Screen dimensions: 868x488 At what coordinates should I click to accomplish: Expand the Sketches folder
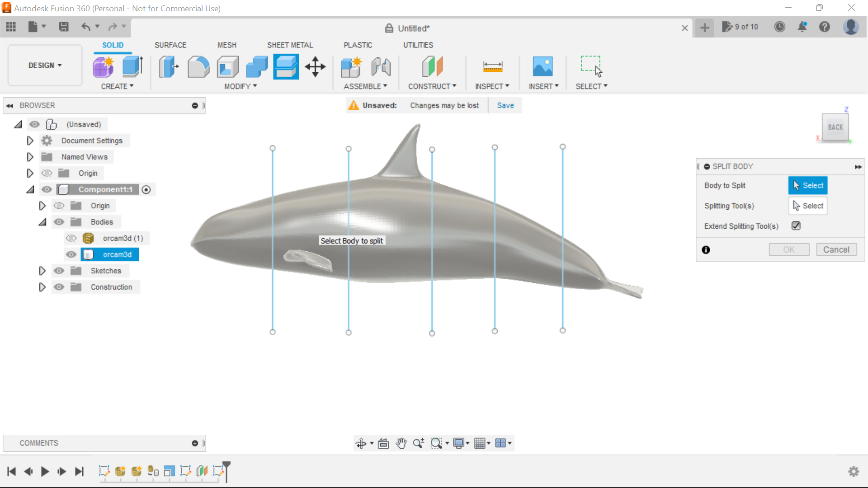(42, 271)
